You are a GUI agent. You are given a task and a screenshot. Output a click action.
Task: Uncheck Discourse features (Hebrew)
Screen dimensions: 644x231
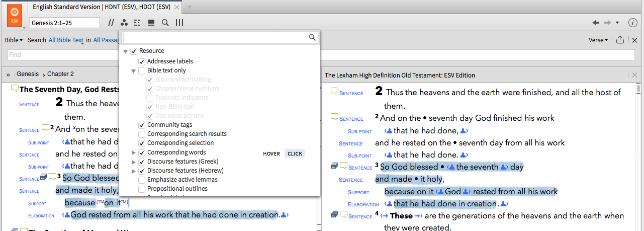pos(142,171)
